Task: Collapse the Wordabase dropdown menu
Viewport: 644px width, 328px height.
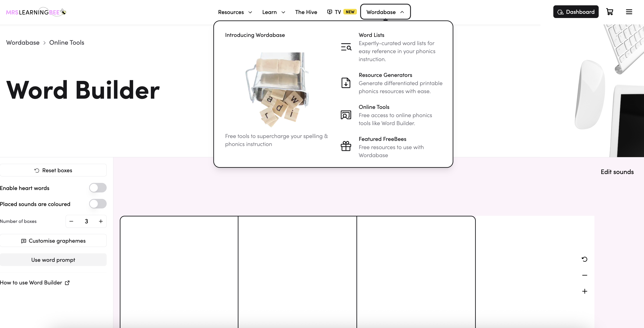Action: point(385,12)
